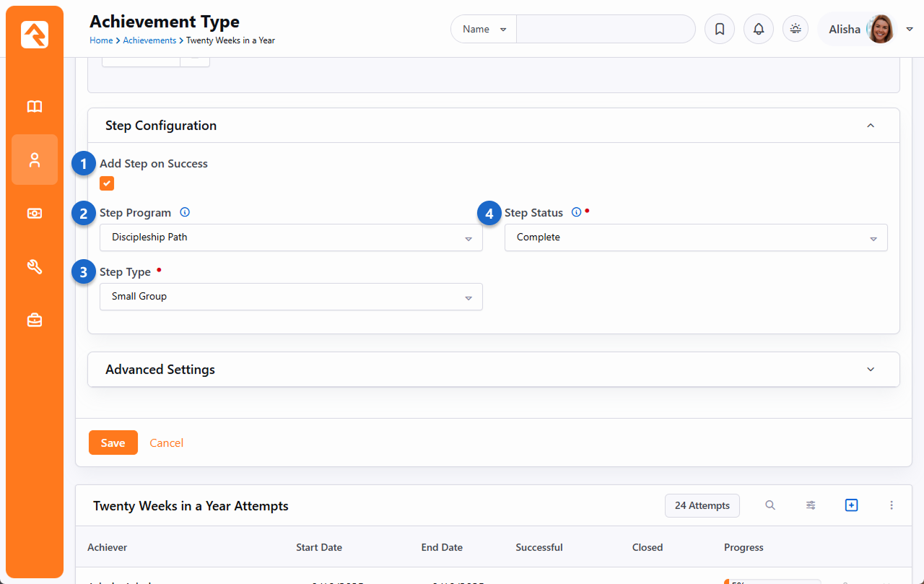The height and width of the screenshot is (584, 924).
Task: Click the Rock RMS logo icon
Action: point(35,35)
